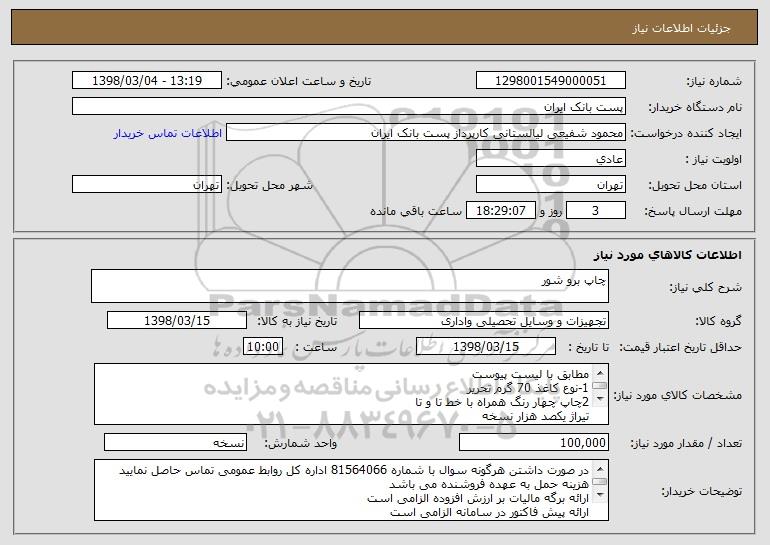Click quantity field 100,000

tap(534, 443)
